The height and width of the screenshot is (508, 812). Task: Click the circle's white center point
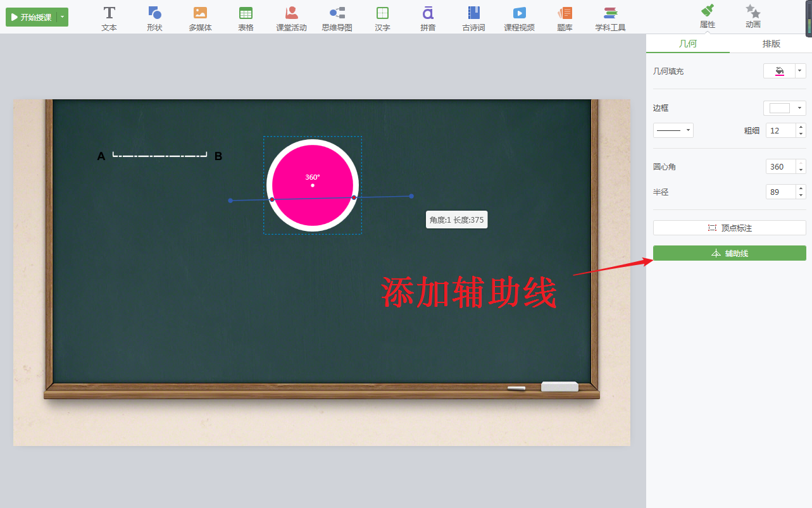tap(313, 185)
